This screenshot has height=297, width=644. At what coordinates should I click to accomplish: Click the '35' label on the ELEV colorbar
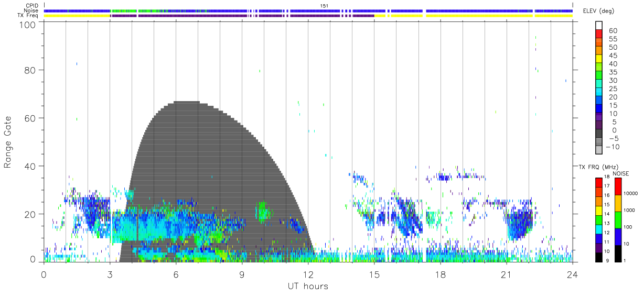(x=613, y=72)
